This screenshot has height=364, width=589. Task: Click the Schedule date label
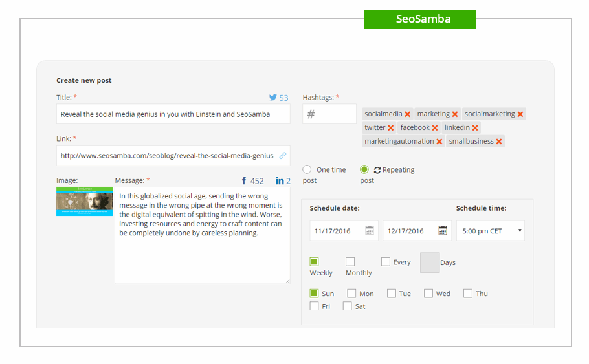(335, 208)
